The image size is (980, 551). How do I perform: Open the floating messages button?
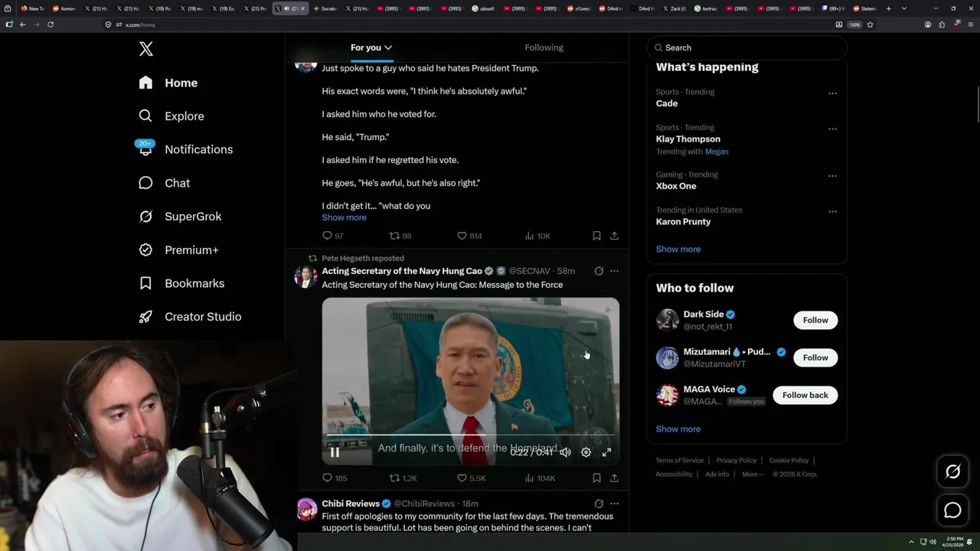click(x=952, y=510)
